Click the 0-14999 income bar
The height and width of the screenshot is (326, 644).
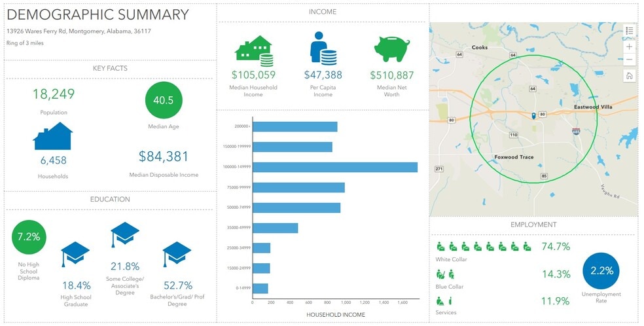click(260, 289)
